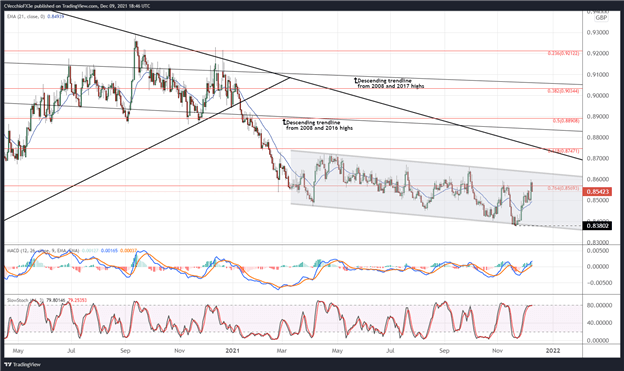Select the '2008 and 2017 highs' trendline annotation

(x=389, y=83)
